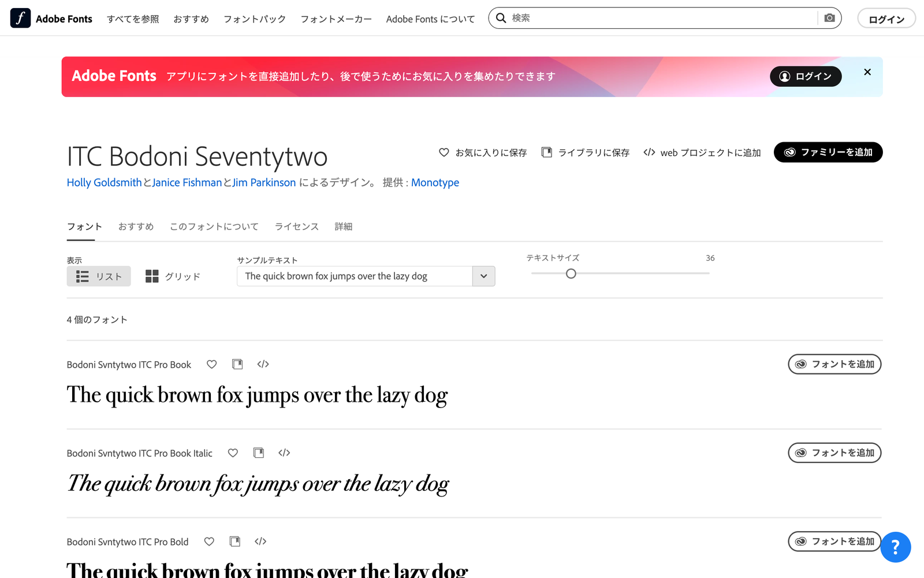Select リスト view mode
This screenshot has width=924, height=578.
click(99, 276)
